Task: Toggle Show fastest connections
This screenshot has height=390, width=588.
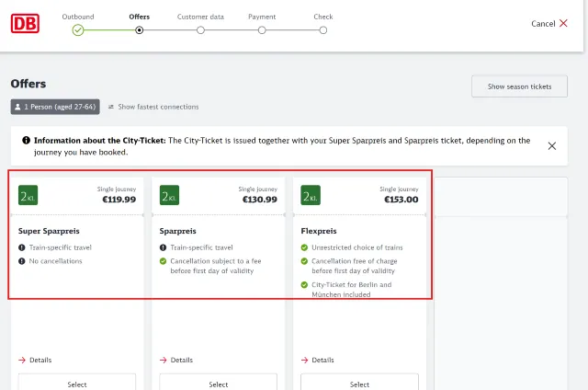Action: coord(153,107)
